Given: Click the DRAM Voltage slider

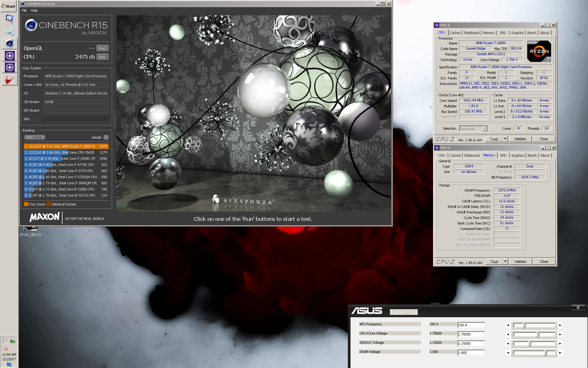Looking at the screenshot, I should pos(534,353).
